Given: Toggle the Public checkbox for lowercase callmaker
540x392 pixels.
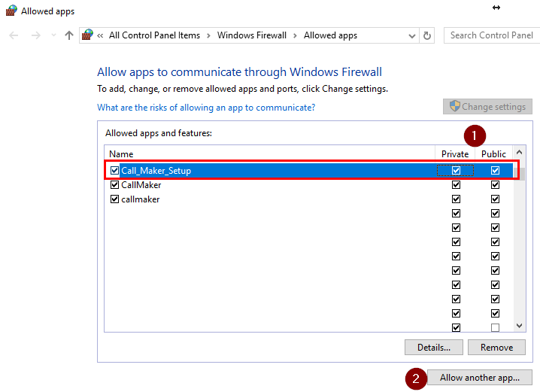Looking at the screenshot, I should click(495, 199).
